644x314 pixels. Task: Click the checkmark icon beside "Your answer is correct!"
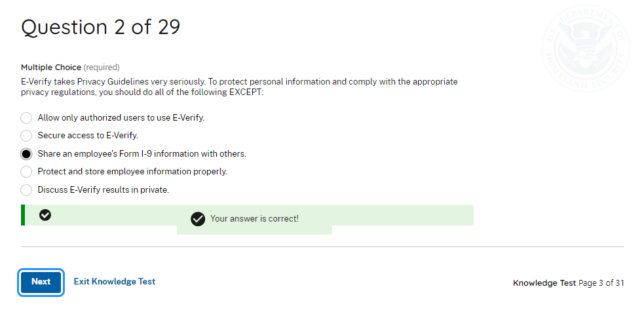point(198,219)
